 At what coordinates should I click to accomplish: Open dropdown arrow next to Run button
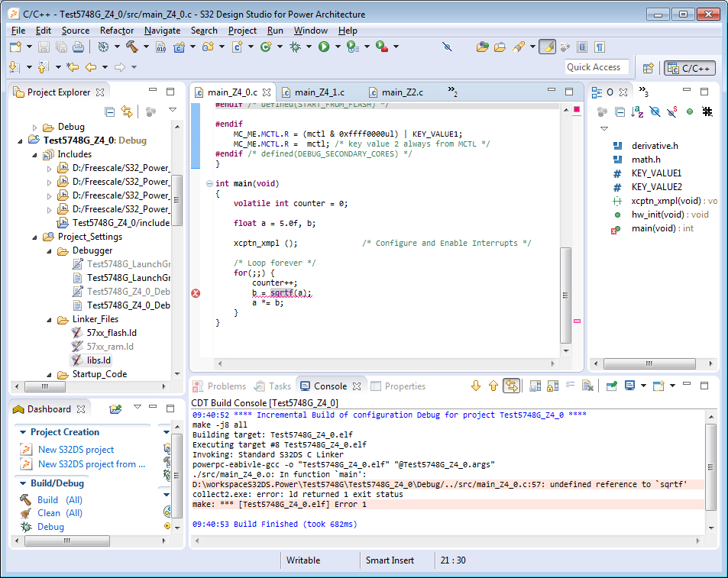(337, 47)
